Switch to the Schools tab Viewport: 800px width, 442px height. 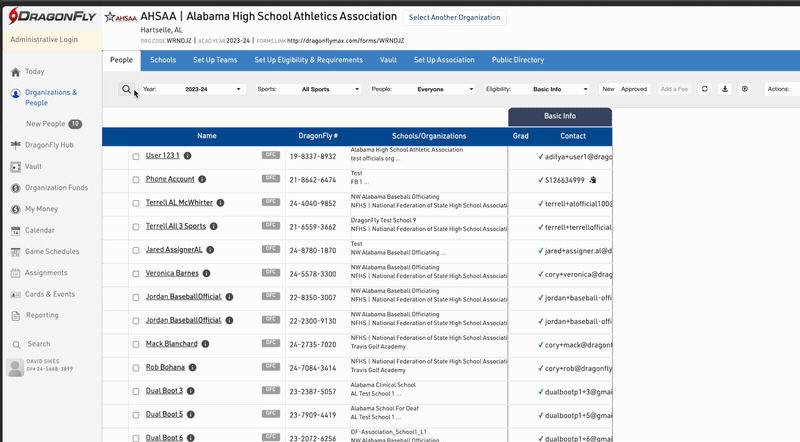tap(163, 60)
